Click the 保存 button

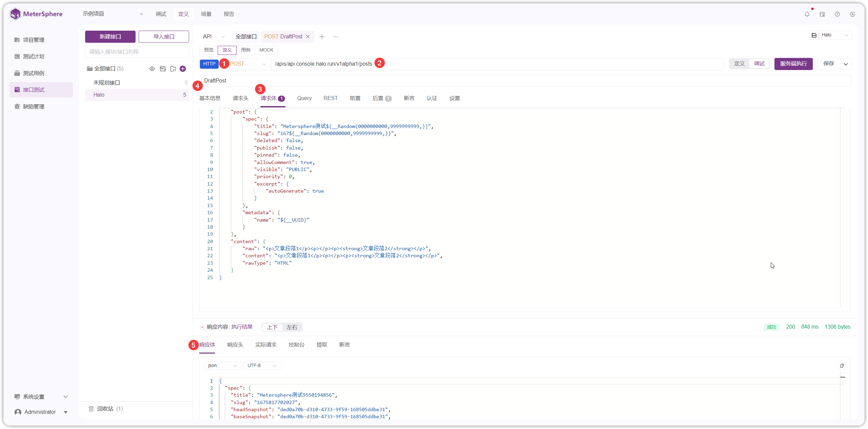coord(829,64)
